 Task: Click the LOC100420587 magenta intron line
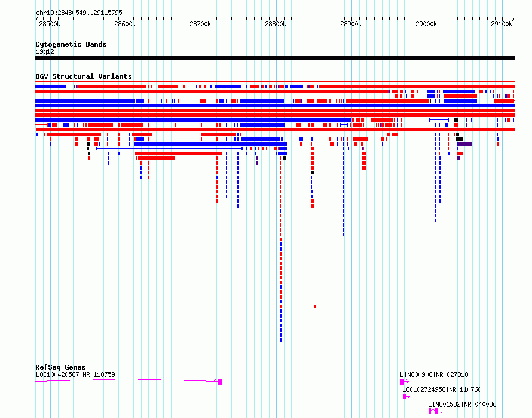[x=126, y=380]
